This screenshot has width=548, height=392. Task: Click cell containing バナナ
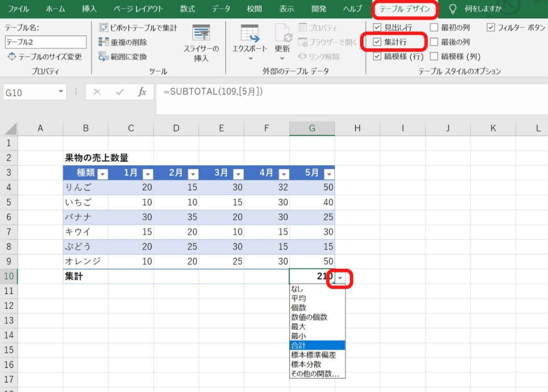86,217
